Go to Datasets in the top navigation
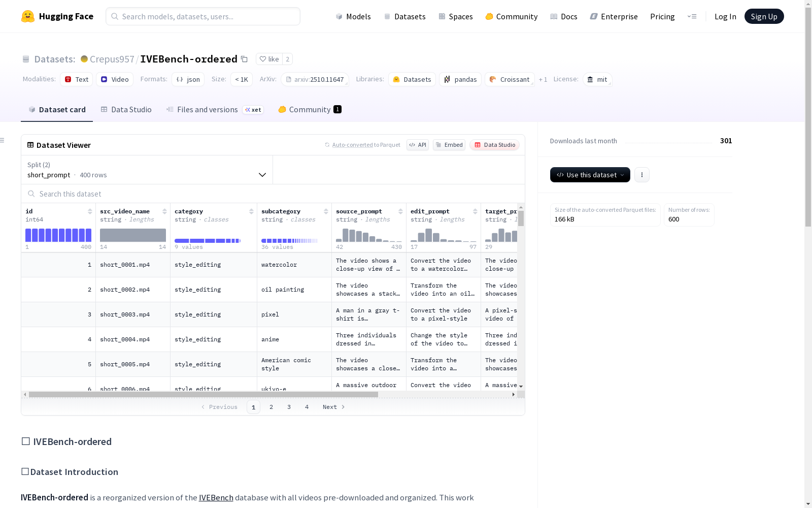This screenshot has height=508, width=812. click(404, 16)
